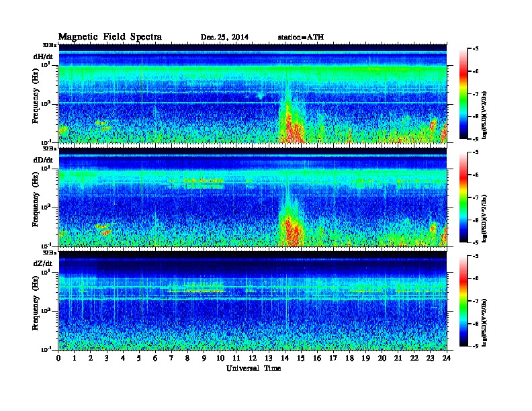The width and height of the screenshot is (532, 411).
Task: Click the hour 7 tick label on time axis
Action: coord(171,358)
